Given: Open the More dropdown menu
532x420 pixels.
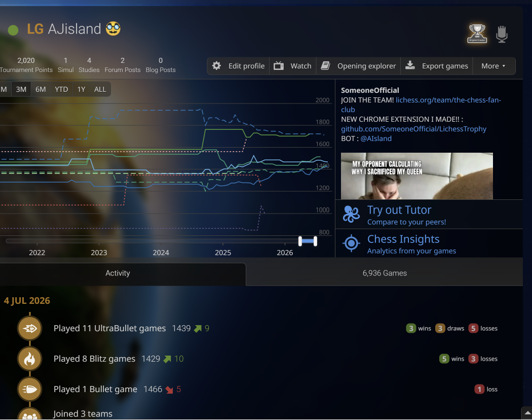Looking at the screenshot, I should tap(493, 66).
